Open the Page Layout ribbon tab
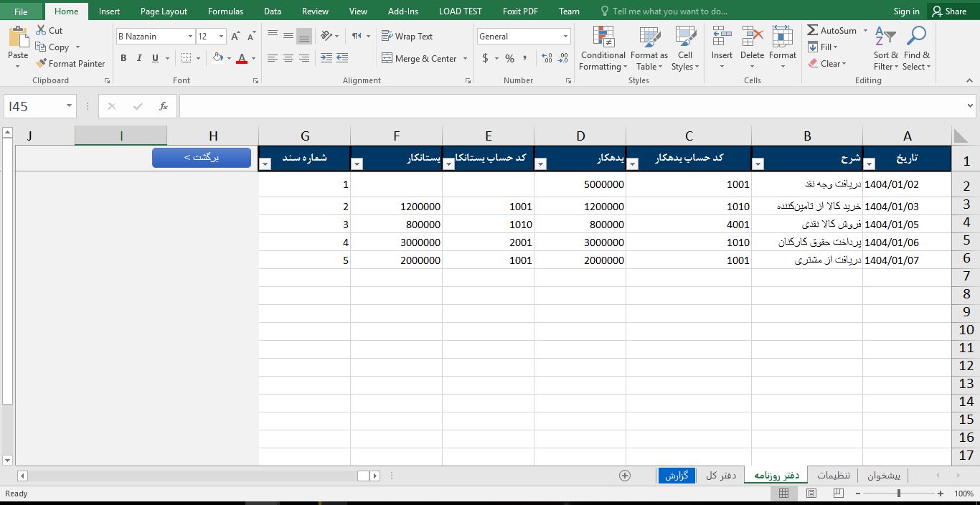Image resolution: width=980 pixels, height=505 pixels. point(164,11)
